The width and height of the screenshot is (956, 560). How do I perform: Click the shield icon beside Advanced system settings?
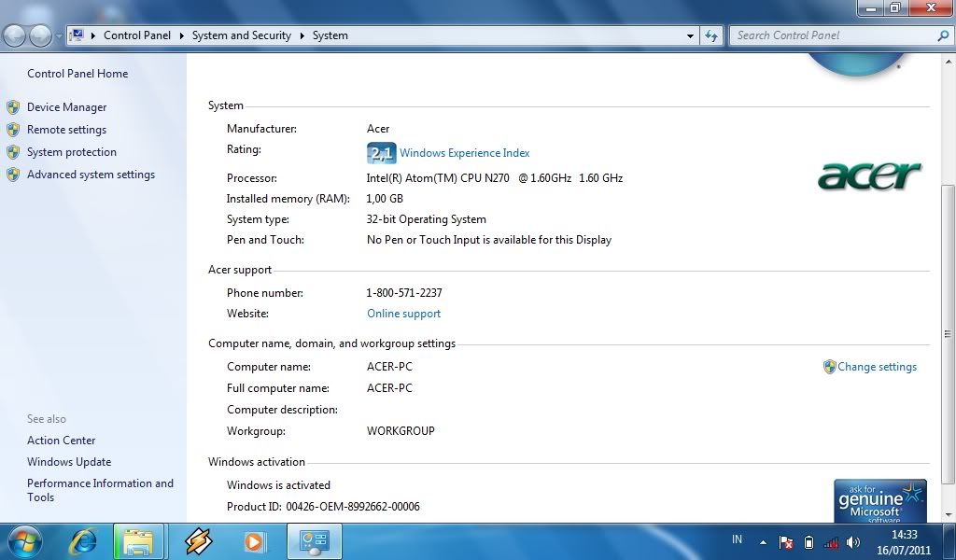(x=13, y=175)
